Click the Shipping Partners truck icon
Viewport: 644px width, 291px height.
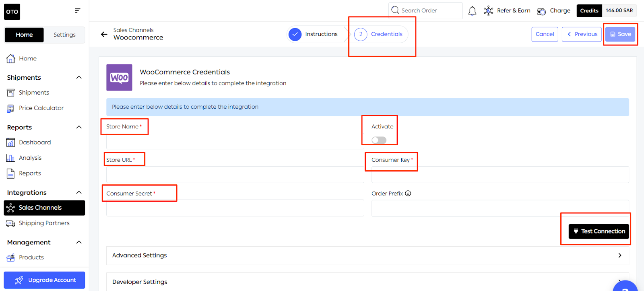point(10,223)
